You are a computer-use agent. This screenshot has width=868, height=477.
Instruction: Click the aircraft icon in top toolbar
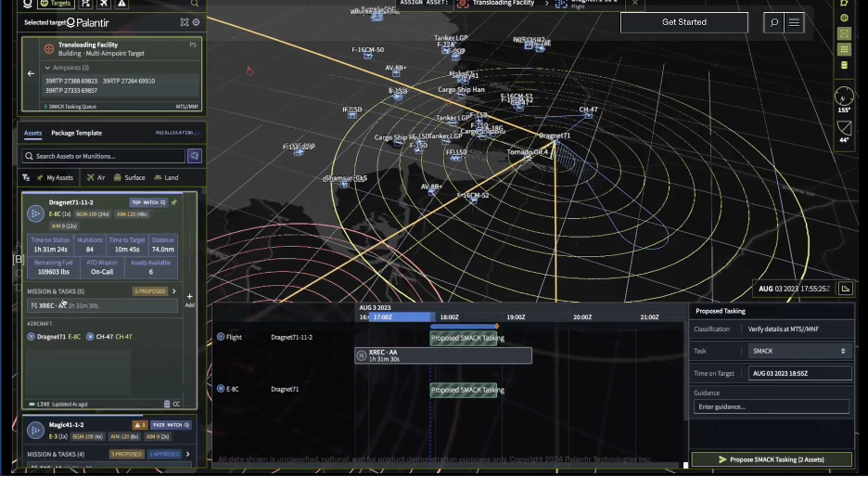(x=104, y=4)
